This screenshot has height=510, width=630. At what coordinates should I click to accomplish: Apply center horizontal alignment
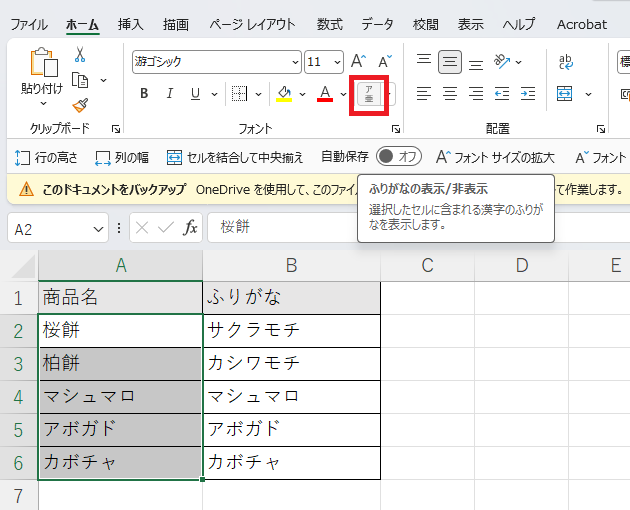coord(450,94)
